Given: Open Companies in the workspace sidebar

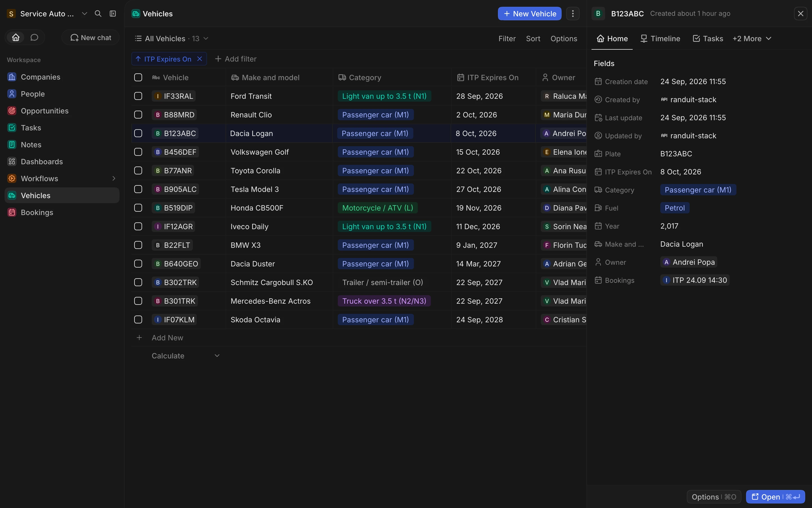Looking at the screenshot, I should 62,77.
